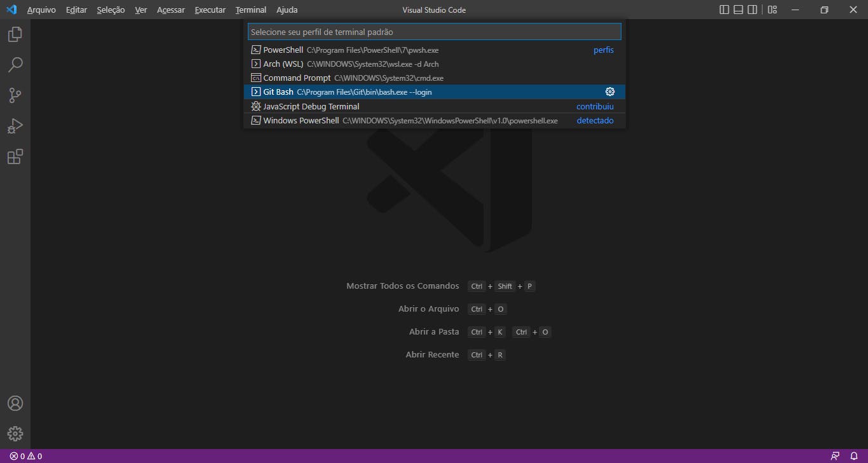The image size is (868, 463).
Task: Select Arch (WSL) terminal profile
Action: (434, 64)
